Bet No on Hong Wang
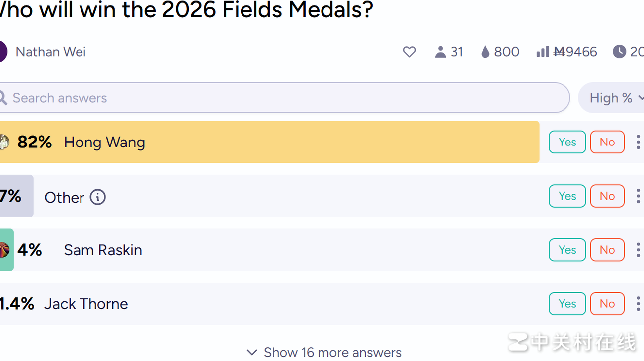 (x=607, y=142)
